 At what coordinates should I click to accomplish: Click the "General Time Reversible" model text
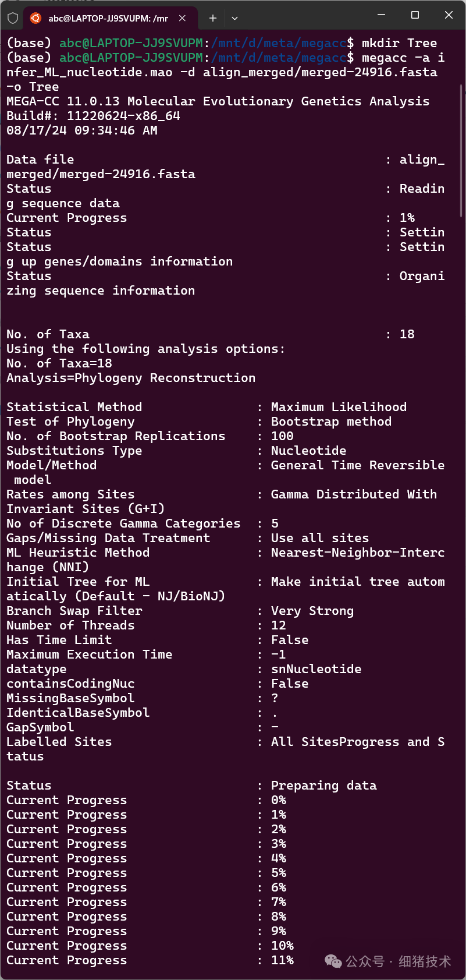coord(357,465)
